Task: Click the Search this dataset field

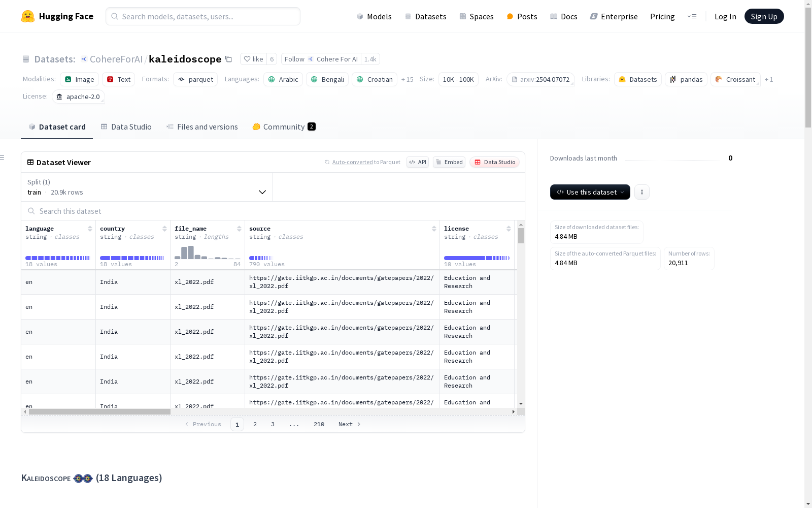Action: [x=273, y=211]
